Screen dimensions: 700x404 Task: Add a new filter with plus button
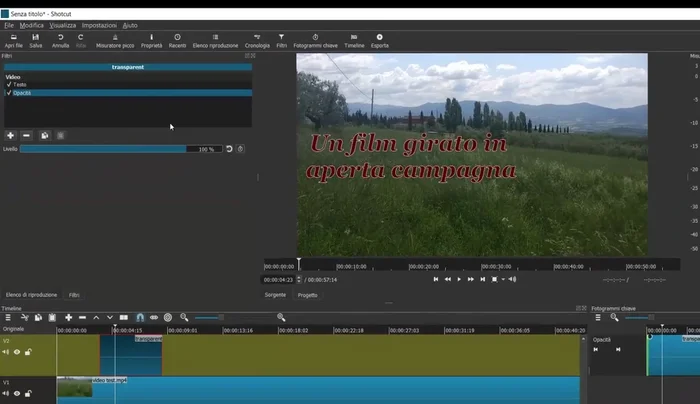10,135
